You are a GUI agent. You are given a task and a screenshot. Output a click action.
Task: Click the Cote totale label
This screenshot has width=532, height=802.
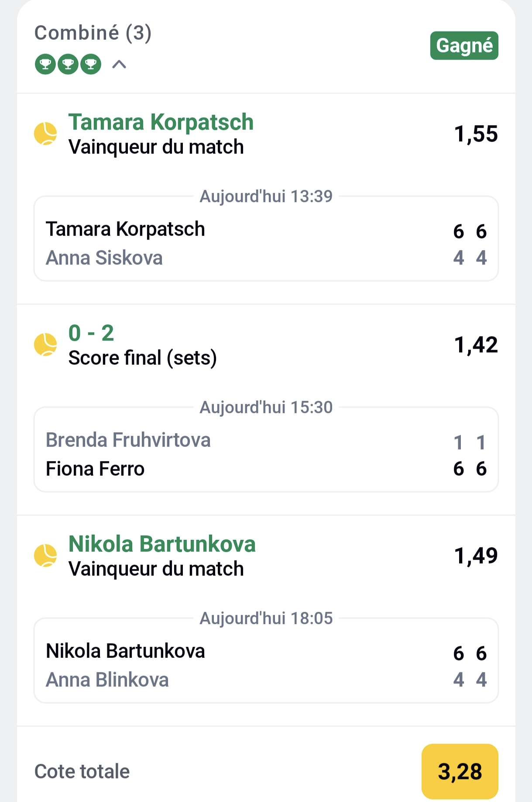click(82, 771)
